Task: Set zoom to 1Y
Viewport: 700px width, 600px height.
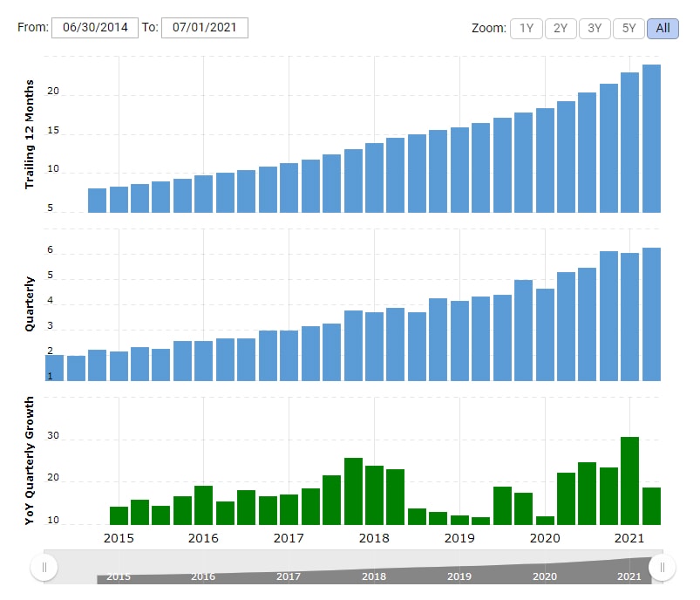Action: pyautogui.click(x=527, y=28)
